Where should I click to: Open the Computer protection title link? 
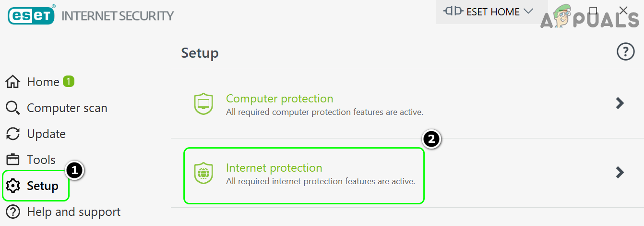[279, 99]
